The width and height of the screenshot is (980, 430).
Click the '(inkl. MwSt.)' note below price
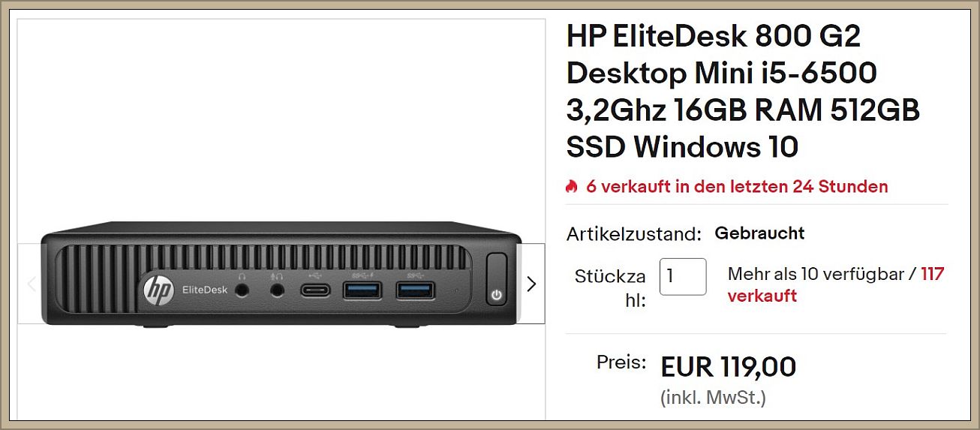pos(713,398)
